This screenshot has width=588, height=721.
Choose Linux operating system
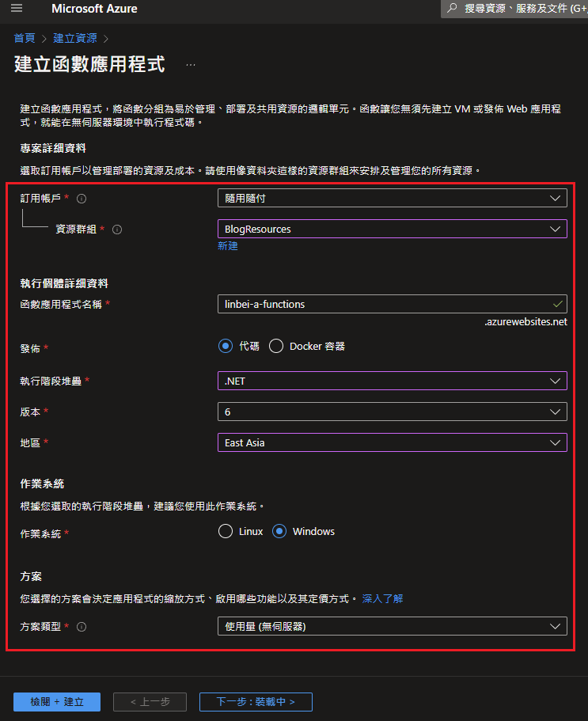[226, 531]
